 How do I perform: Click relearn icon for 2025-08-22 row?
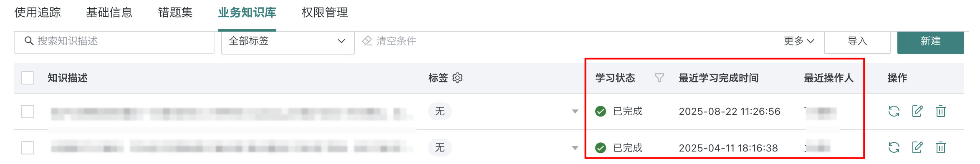[894, 111]
